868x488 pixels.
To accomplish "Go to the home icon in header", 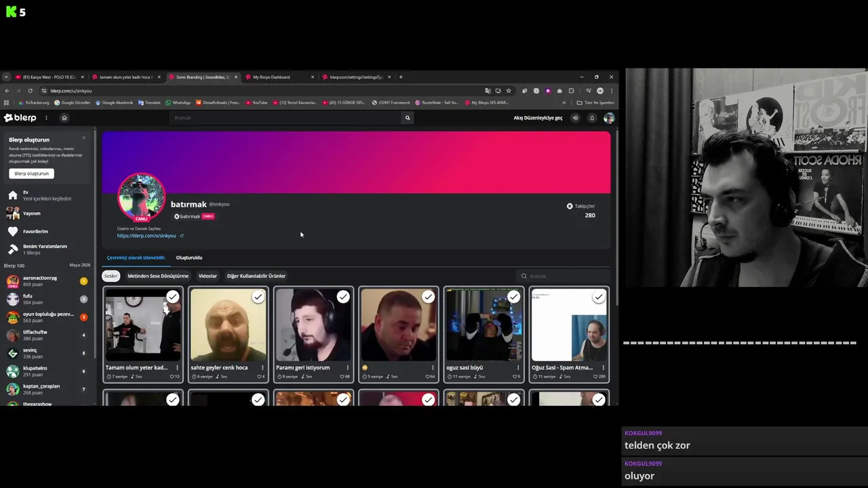I will pos(64,118).
